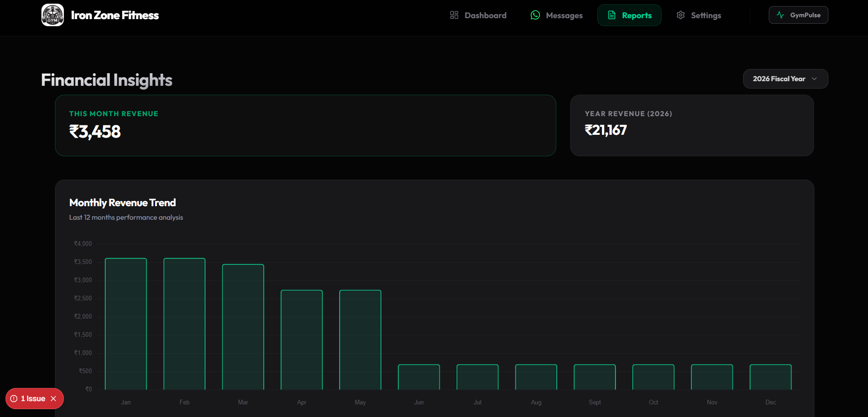Click the Reports document icon
Viewport: 868px width, 417px height.
point(612,15)
